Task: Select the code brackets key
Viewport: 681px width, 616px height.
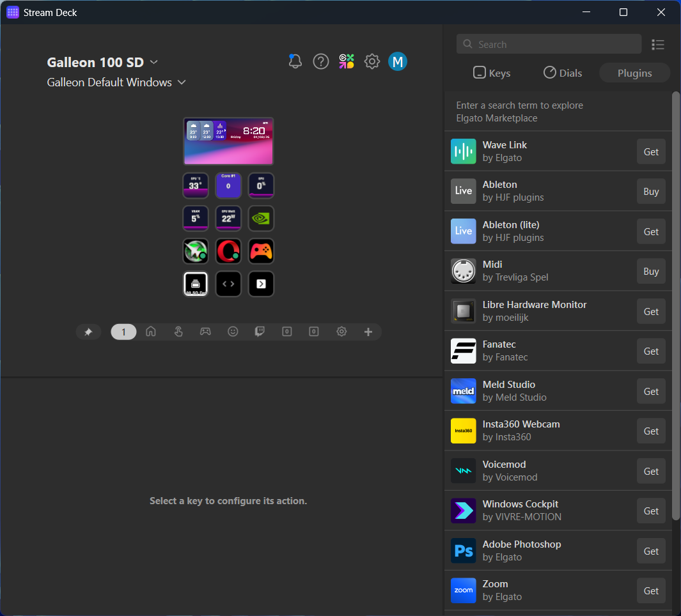Action: pyautogui.click(x=228, y=284)
